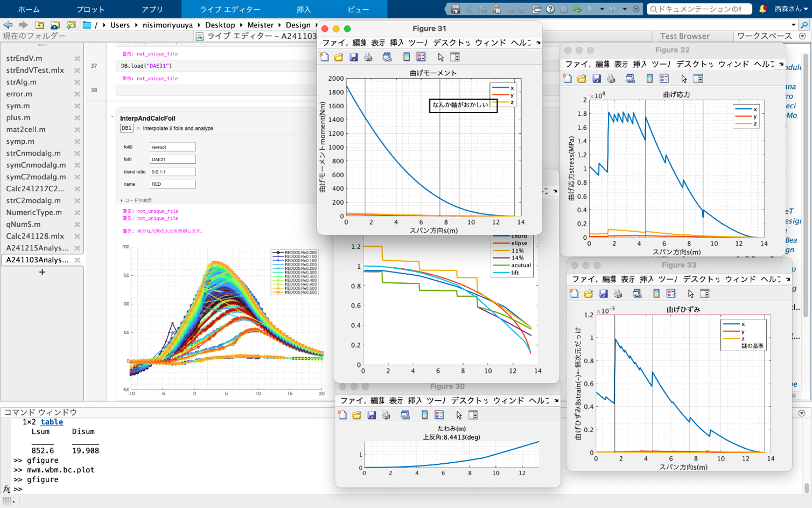812x508 pixels.
Task: Open the ビュー tab
Action: pyautogui.click(x=358, y=9)
